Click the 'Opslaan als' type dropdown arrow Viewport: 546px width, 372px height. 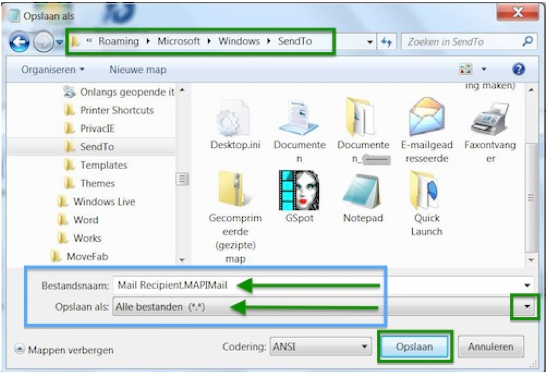(x=527, y=307)
